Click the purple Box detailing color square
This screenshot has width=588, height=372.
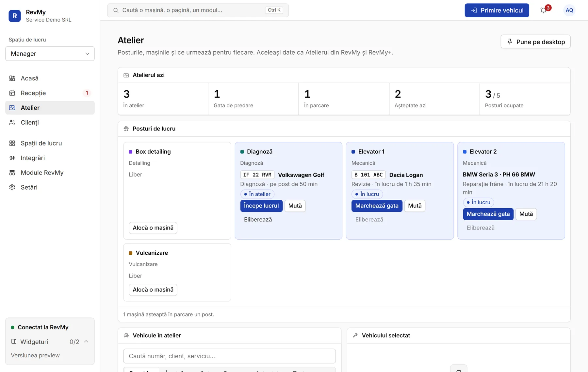pos(131,152)
